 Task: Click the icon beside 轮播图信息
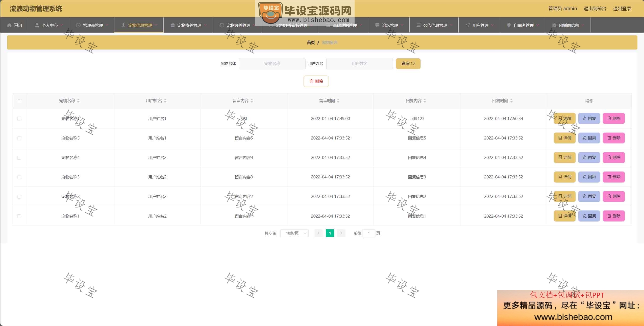pos(554,25)
